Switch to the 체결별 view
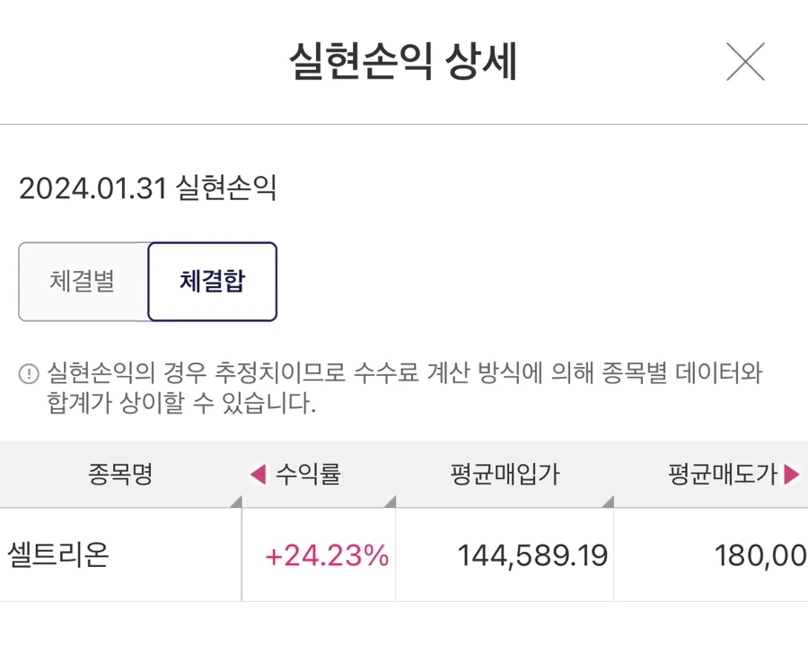The width and height of the screenshot is (808, 672). point(83,281)
